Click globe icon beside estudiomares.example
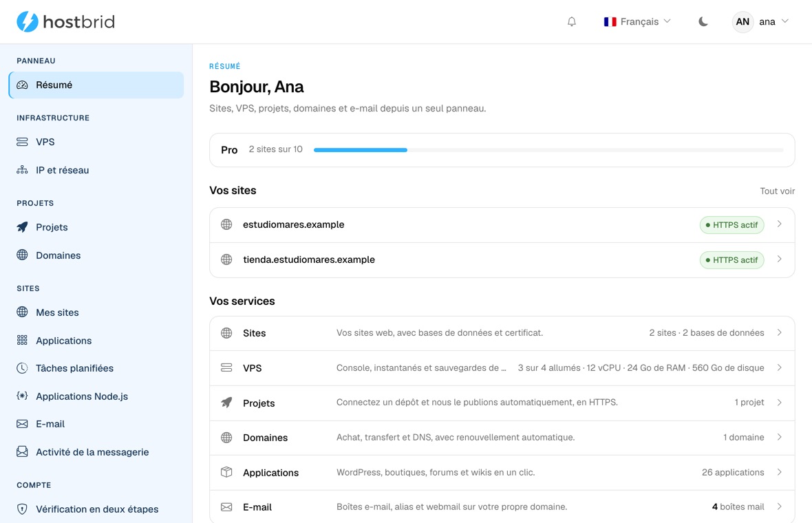The width and height of the screenshot is (812, 523). tap(226, 224)
